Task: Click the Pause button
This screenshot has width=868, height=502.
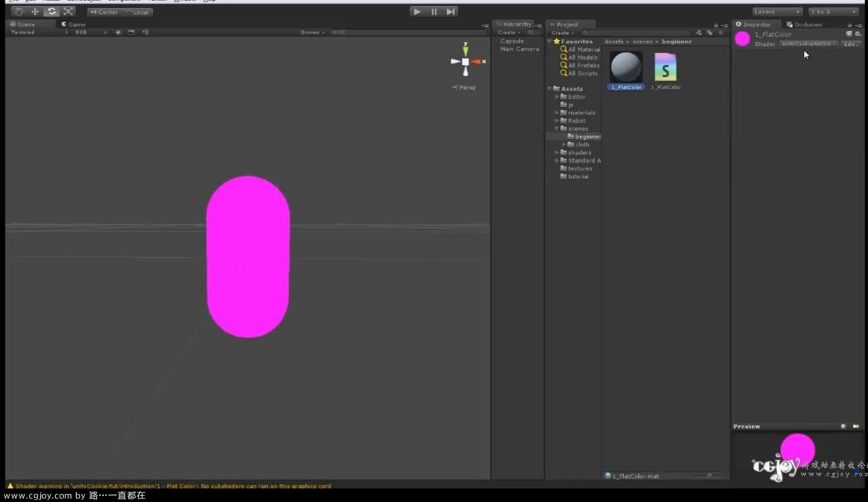Action: (x=434, y=12)
